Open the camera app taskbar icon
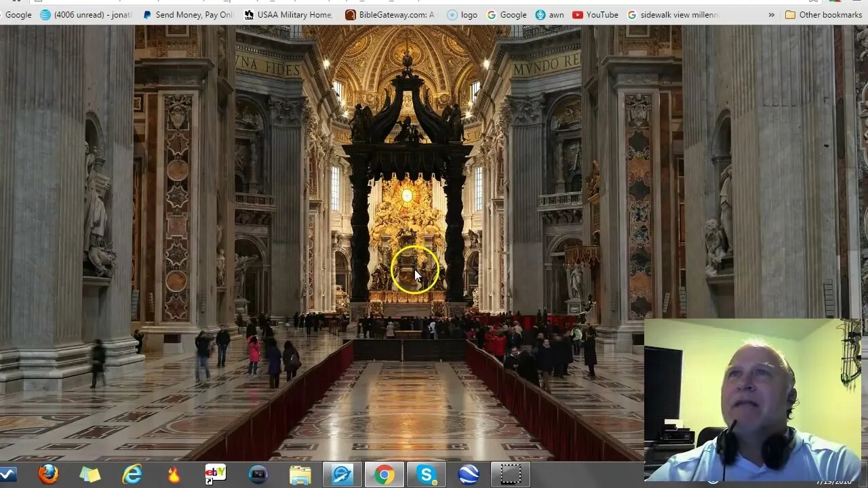This screenshot has height=488, width=868. (x=258, y=474)
